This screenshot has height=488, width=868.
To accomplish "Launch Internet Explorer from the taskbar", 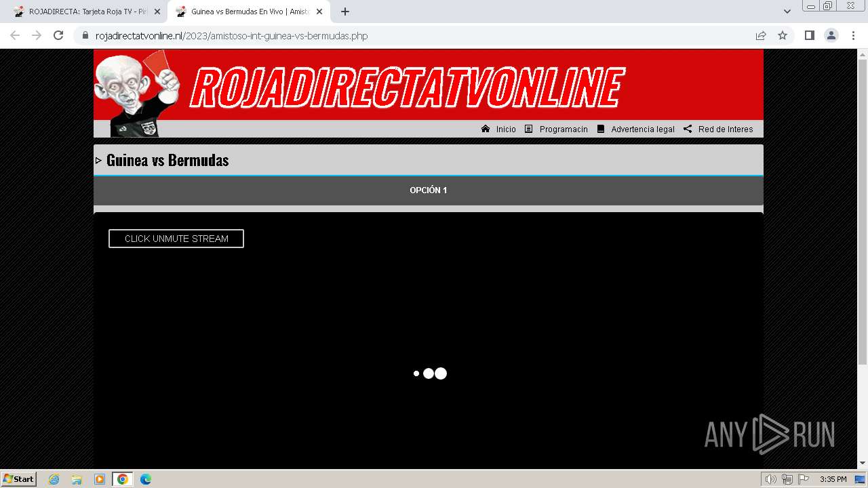I will coord(54,479).
